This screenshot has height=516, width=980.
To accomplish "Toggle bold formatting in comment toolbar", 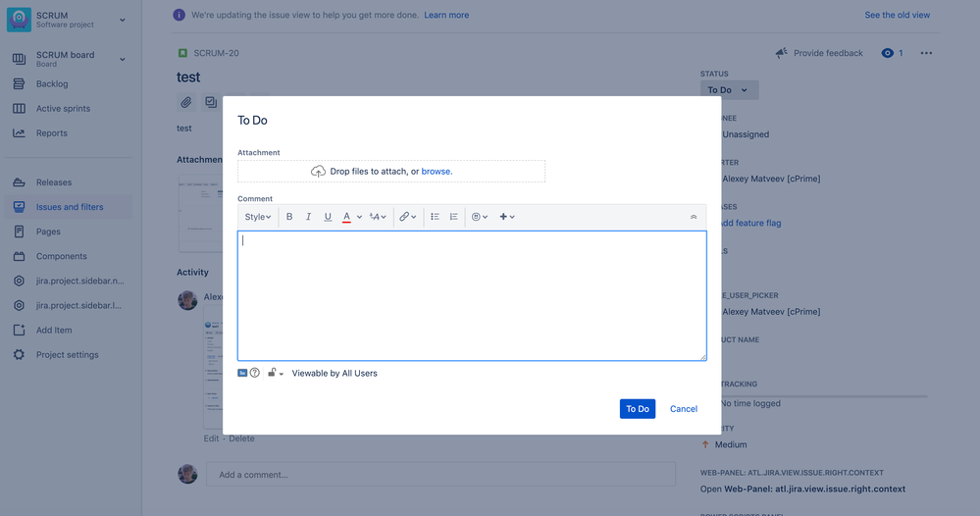I will click(289, 217).
